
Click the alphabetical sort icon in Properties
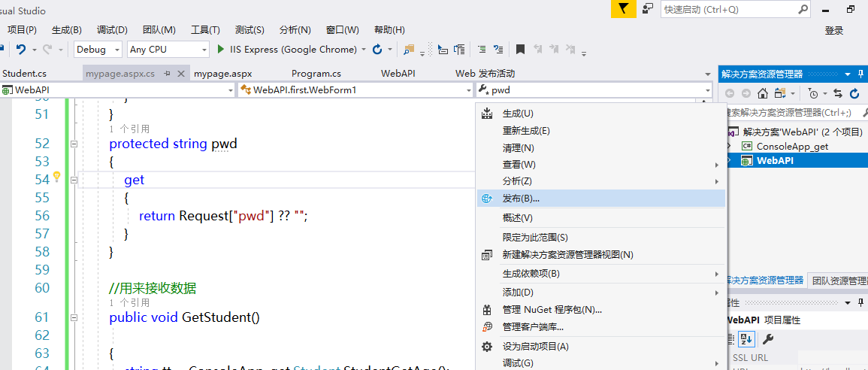[x=747, y=339]
